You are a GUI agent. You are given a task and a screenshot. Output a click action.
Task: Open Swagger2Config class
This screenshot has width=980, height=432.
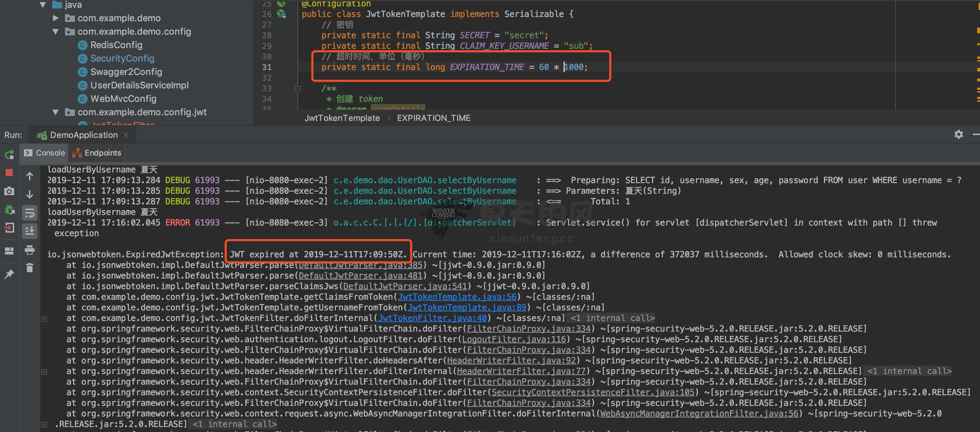(126, 71)
